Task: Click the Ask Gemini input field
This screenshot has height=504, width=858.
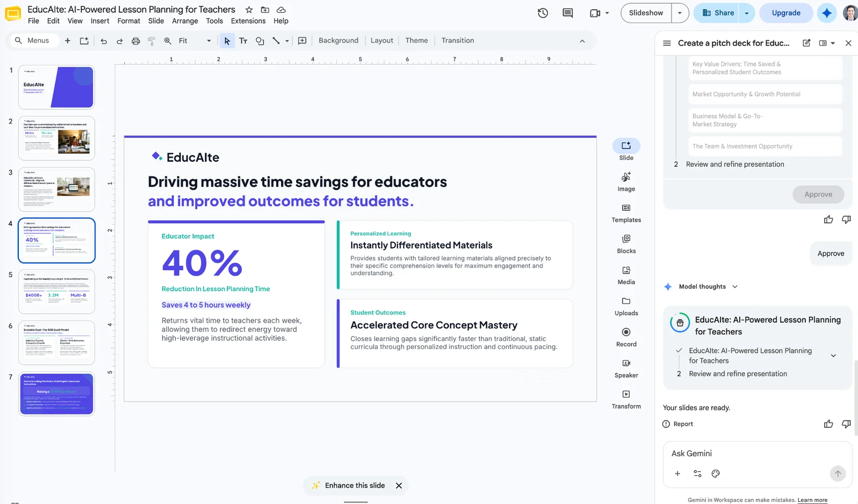Action: point(757,454)
